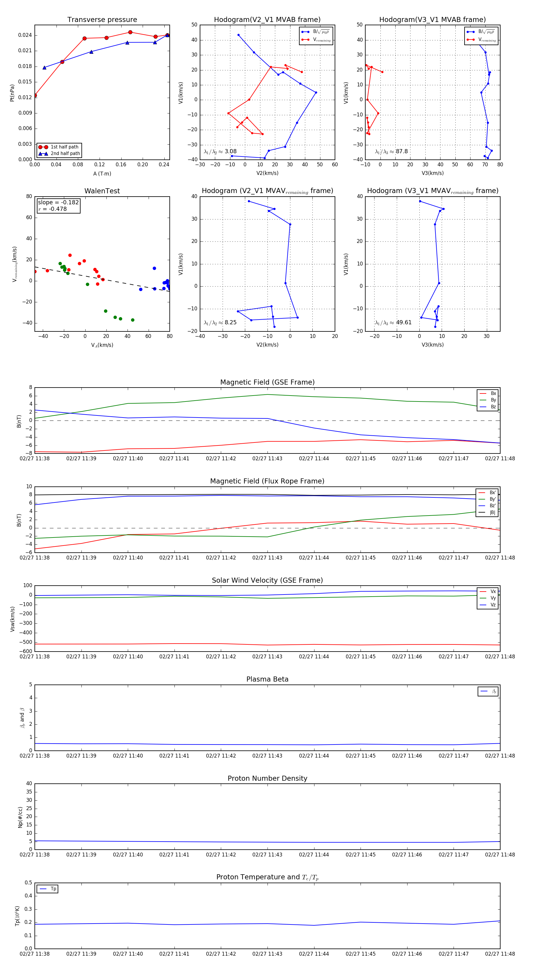Image resolution: width=535 pixels, height=980 pixels.
Task: Click the '|B|' legend entry in Flux Rope panel
Action: click(x=487, y=513)
